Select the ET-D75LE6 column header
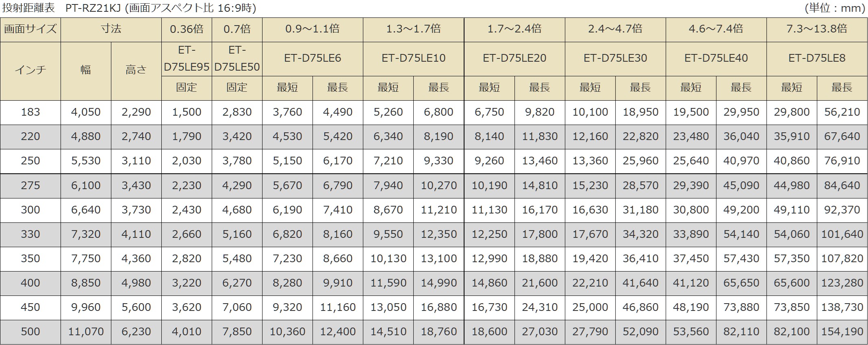868x345 pixels. [x=312, y=59]
